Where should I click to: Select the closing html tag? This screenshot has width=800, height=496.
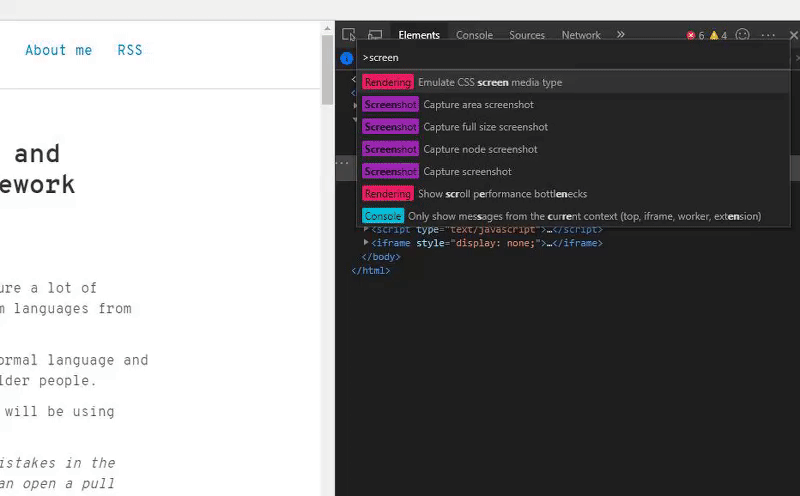point(370,270)
